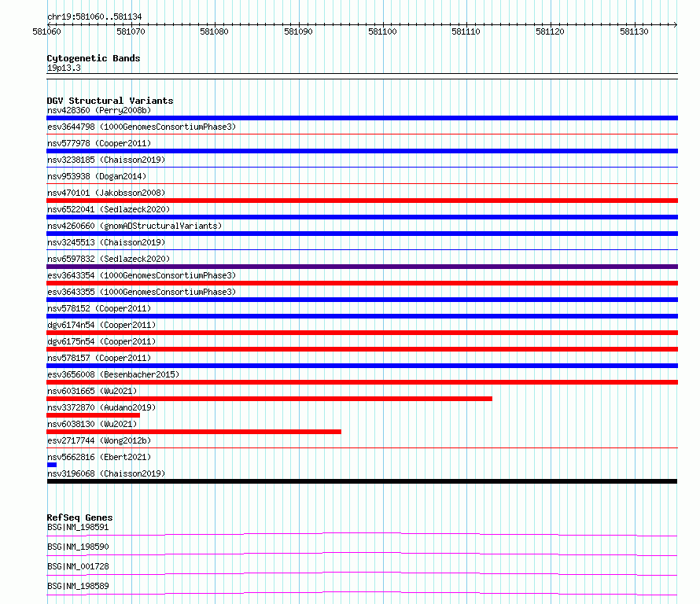Screen dimensions: 700x604
Task: Click ruler position 581130
Action: coord(634,31)
